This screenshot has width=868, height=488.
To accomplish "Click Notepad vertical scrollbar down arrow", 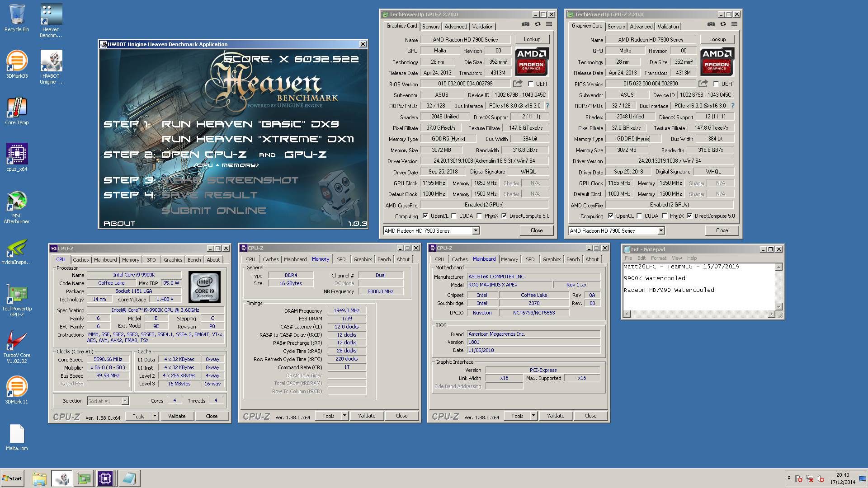I will click(x=778, y=307).
